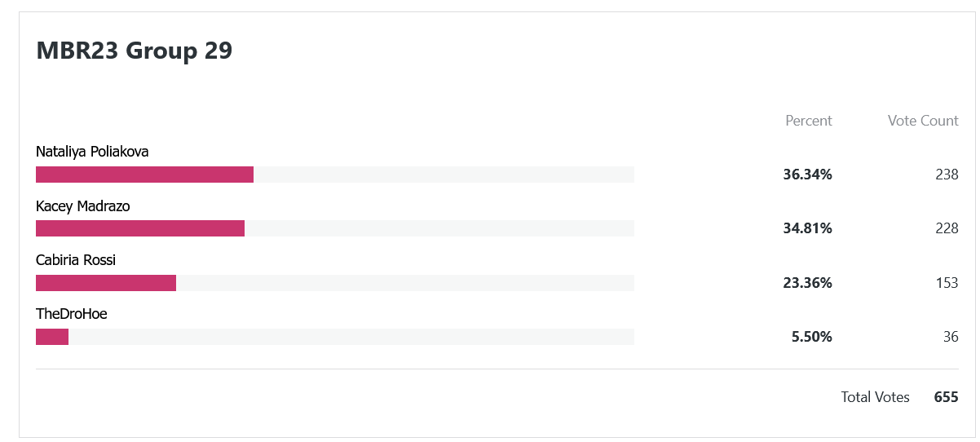This screenshot has height=442, width=980.
Task: Click Kacey Madrazo's pink result bar
Action: point(140,228)
